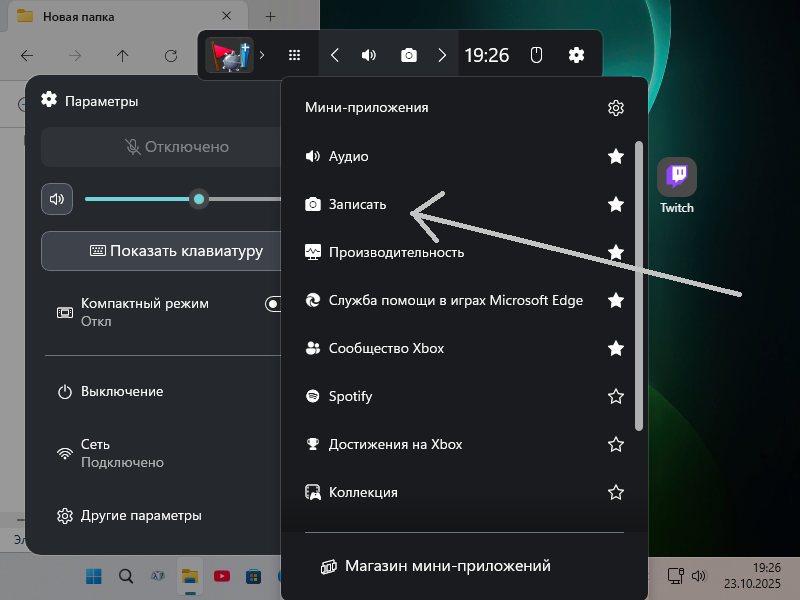The image size is (800, 600).
Task: Open Game Bar settings gear in top bar
Action: click(x=576, y=55)
